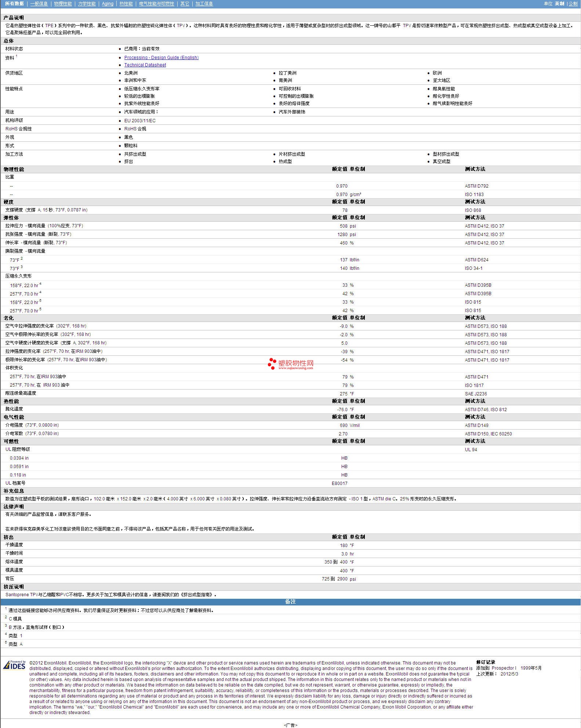Click the E80017 UL file number
This screenshot has width=581, height=728.
click(x=339, y=483)
